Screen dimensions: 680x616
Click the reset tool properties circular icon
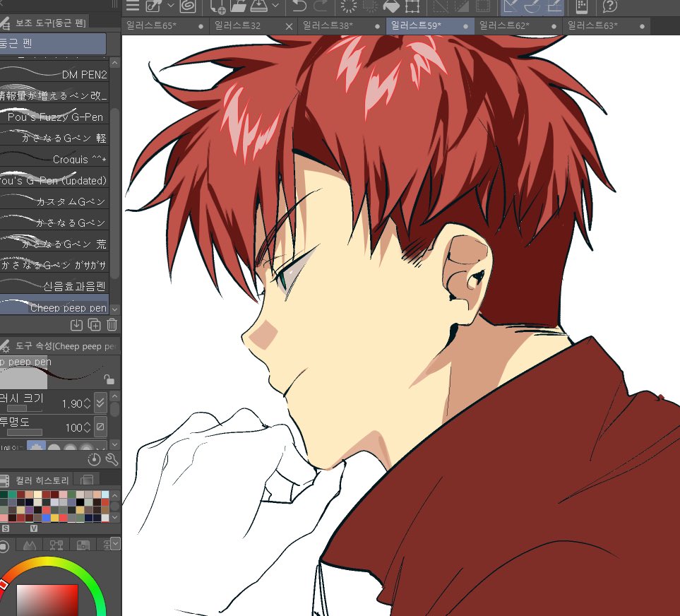(x=94, y=459)
